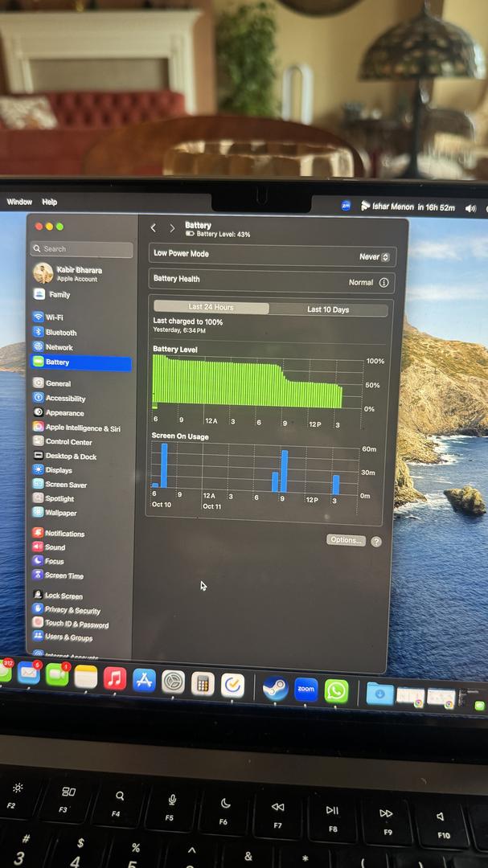The image size is (488, 868).
Task: Open Appearance settings
Action: pos(65,414)
